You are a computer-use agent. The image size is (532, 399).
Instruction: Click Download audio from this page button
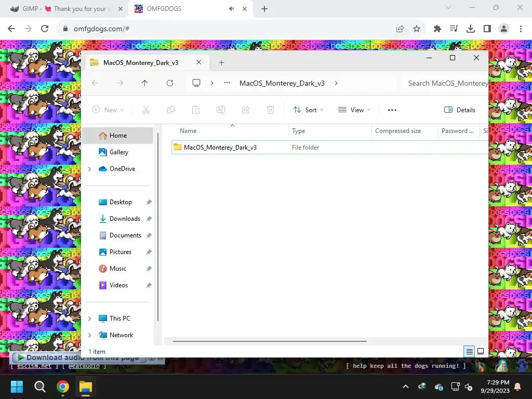pyautogui.click(x=79, y=357)
